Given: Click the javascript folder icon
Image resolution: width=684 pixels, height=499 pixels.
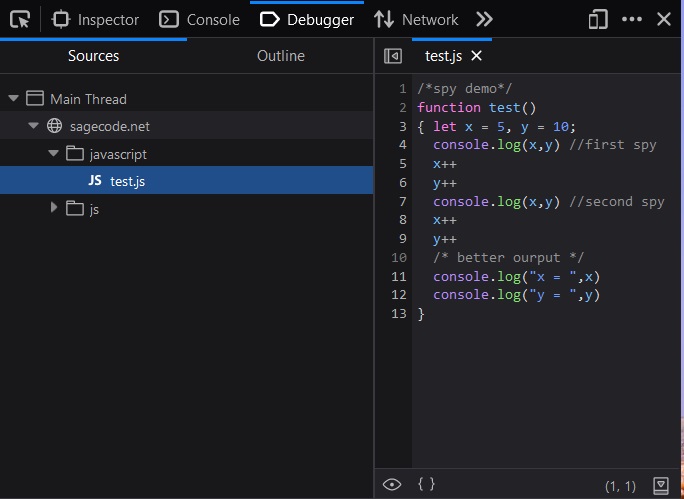Looking at the screenshot, I should pyautogui.click(x=74, y=154).
